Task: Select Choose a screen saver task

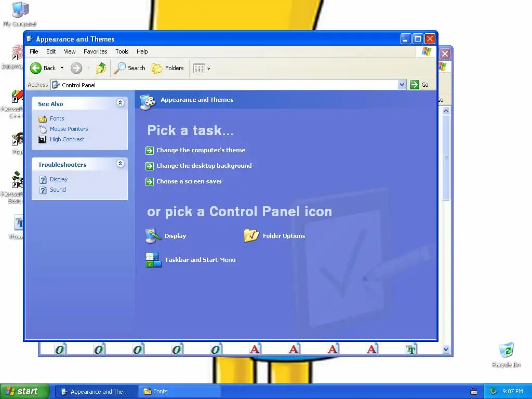Action: click(x=189, y=181)
